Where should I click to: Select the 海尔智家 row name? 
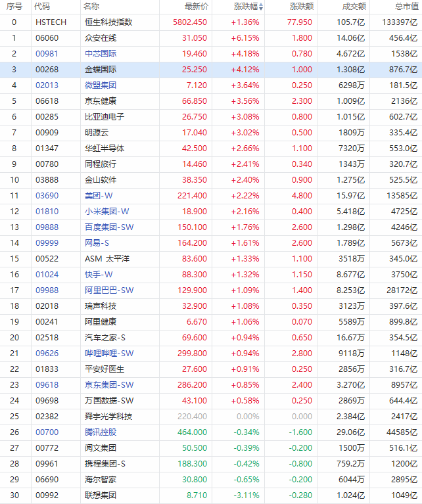click(101, 479)
